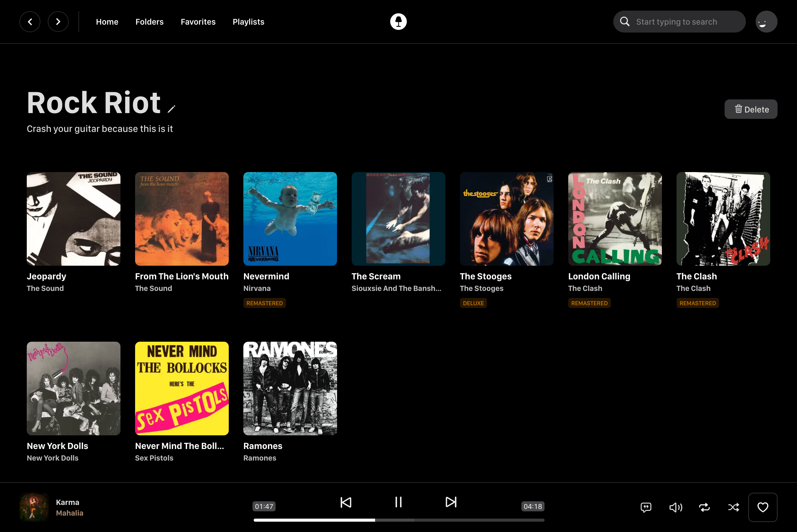This screenshot has height=532, width=797.
Task: Click the New York Dolls title text
Action: click(x=57, y=446)
